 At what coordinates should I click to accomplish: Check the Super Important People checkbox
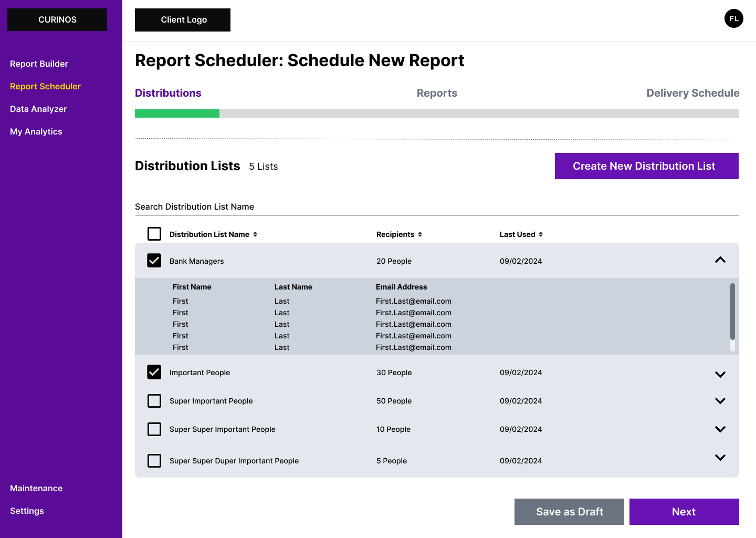154,401
